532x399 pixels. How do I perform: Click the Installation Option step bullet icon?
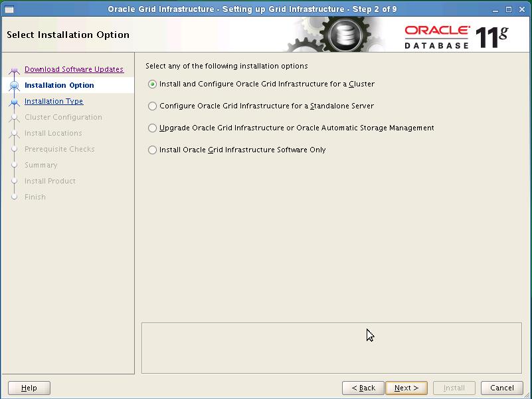[14, 86]
